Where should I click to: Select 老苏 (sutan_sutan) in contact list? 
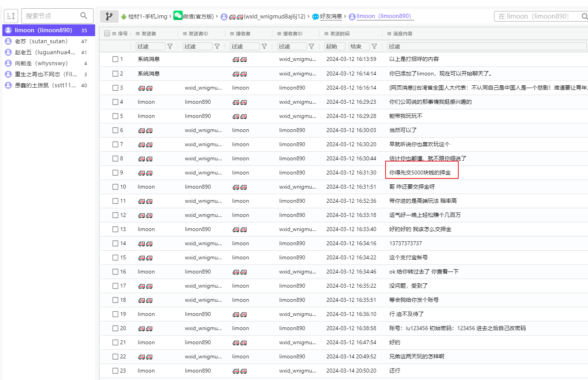point(41,41)
